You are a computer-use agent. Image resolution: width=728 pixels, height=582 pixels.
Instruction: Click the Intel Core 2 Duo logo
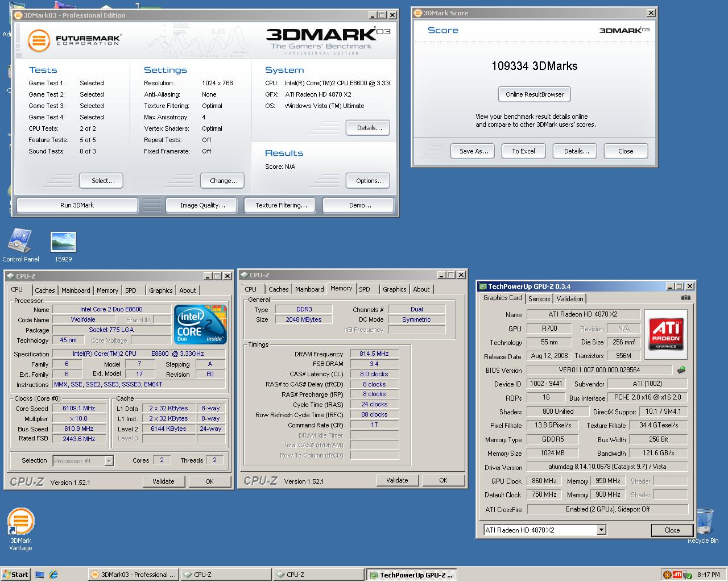(x=201, y=325)
